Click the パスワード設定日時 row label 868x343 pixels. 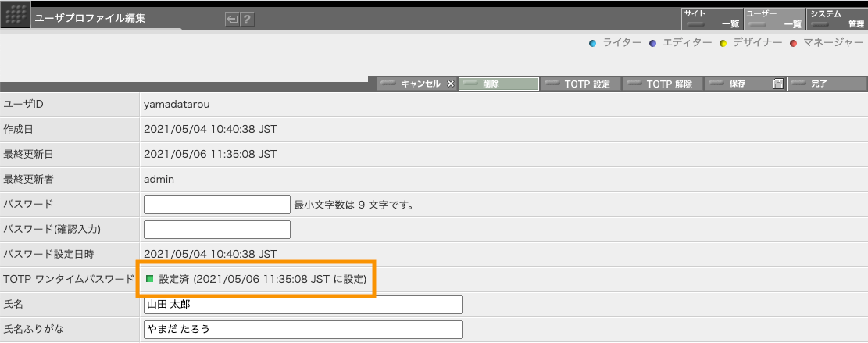click(x=48, y=255)
